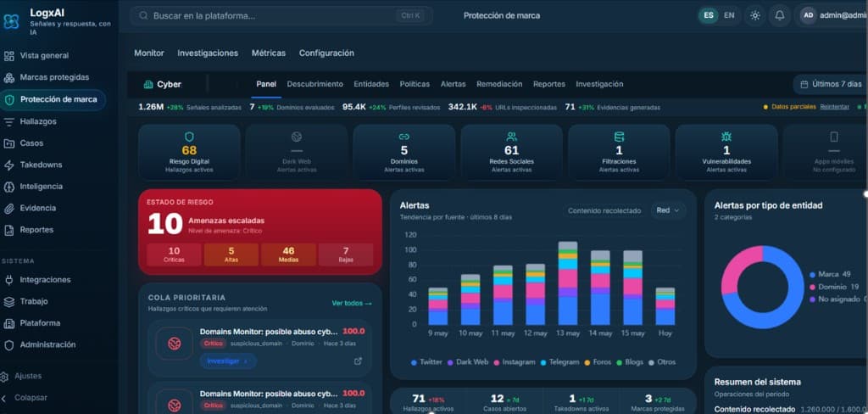Toggle light/dark theme sun icon
868x414 pixels.
pyautogui.click(x=754, y=15)
